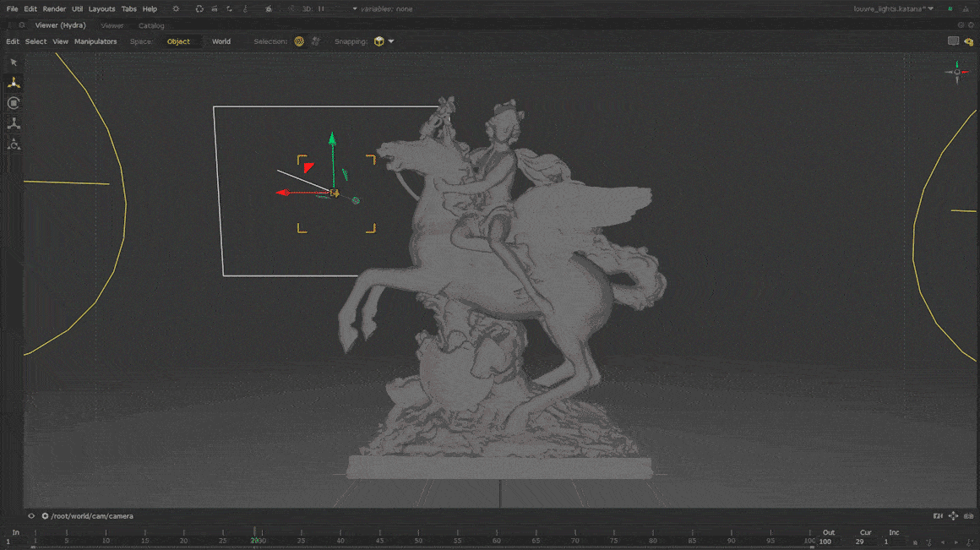Switch manipulator Space to World
The image size is (980, 550).
(221, 41)
